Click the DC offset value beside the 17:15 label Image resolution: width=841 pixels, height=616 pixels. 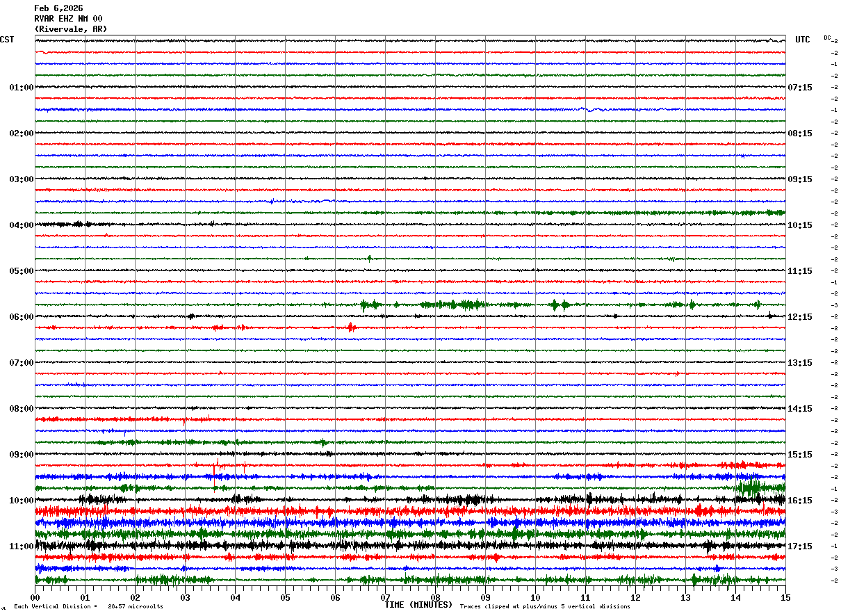tap(834, 546)
